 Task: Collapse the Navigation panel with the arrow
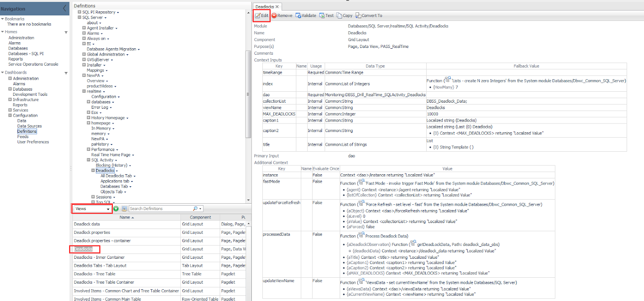point(65,8)
